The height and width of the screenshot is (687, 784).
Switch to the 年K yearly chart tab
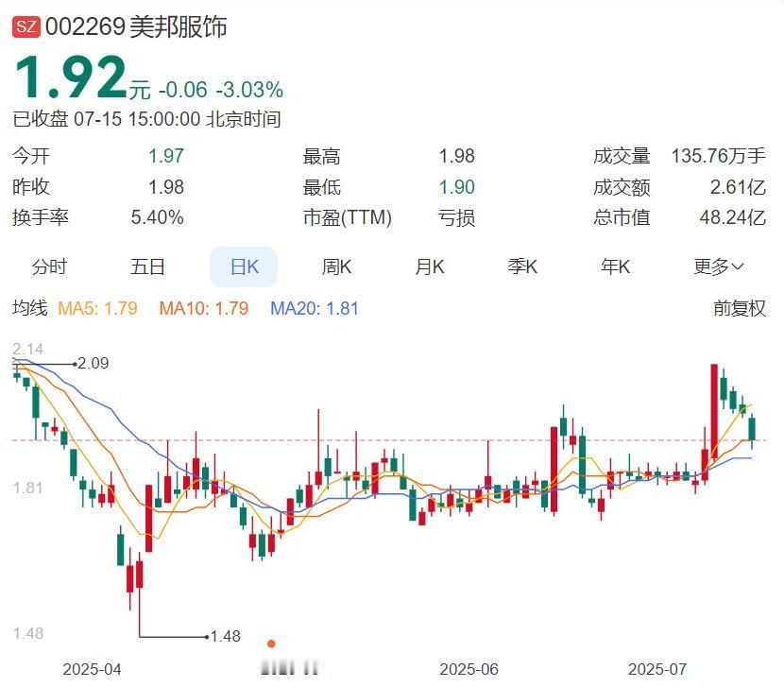pyautogui.click(x=616, y=266)
